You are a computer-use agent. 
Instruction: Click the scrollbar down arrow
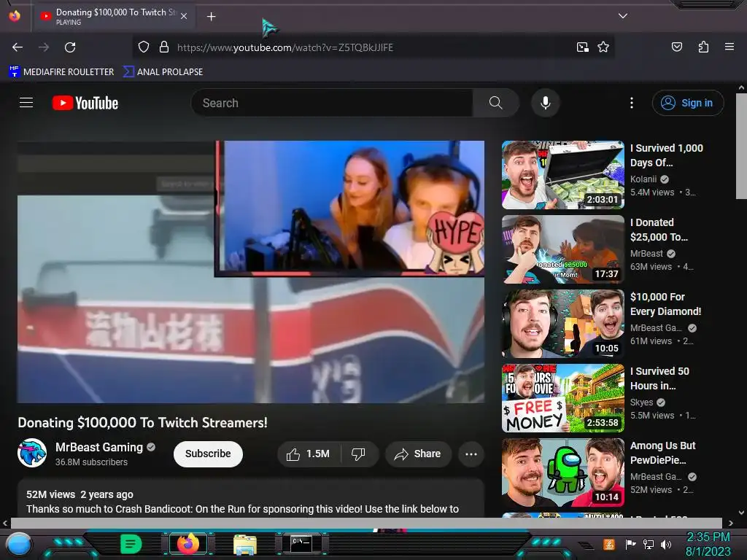click(741, 513)
